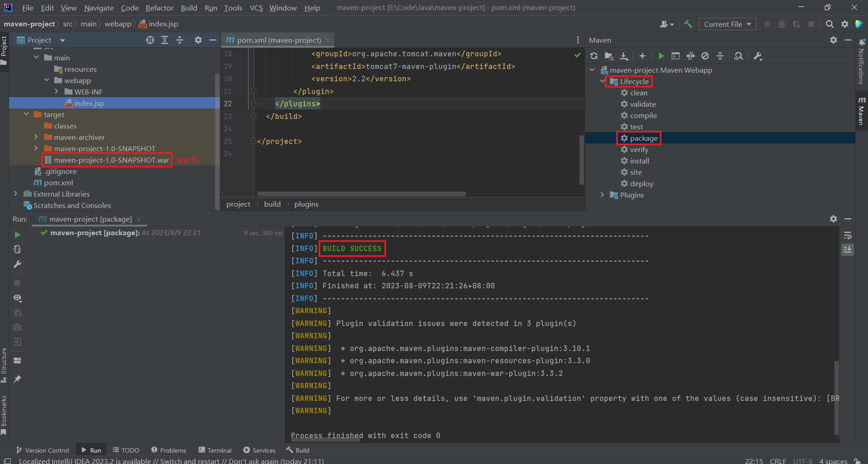Screen dimensions: 868x464
Task: Reload all Maven projects
Action: tap(594, 56)
